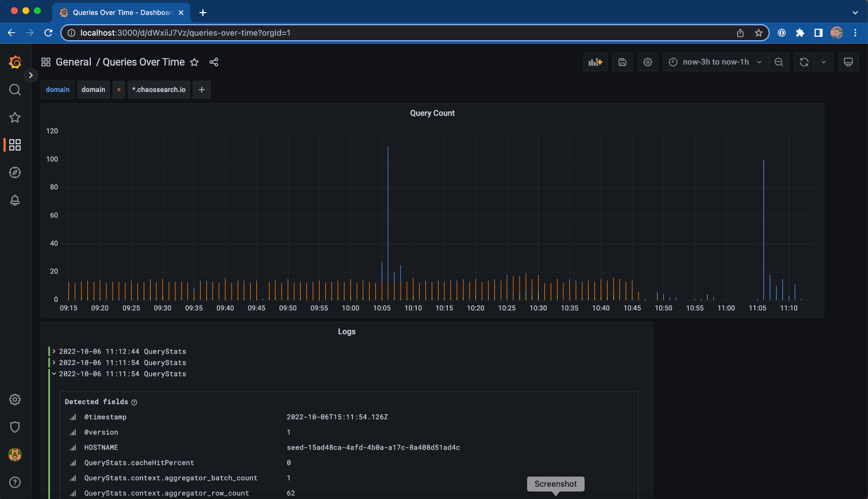Click the General breadcrumb link
This screenshot has height=499, width=868.
72,62
